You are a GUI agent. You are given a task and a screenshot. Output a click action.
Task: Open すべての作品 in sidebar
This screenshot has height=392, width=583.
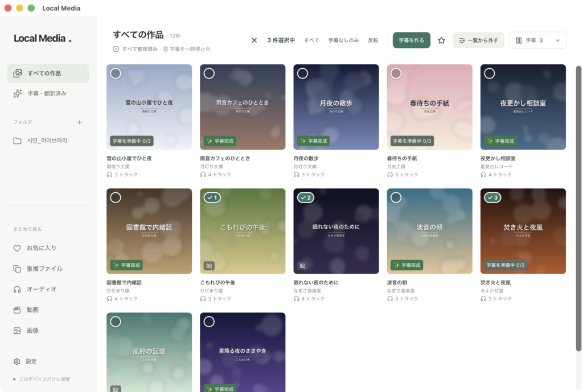coord(48,73)
